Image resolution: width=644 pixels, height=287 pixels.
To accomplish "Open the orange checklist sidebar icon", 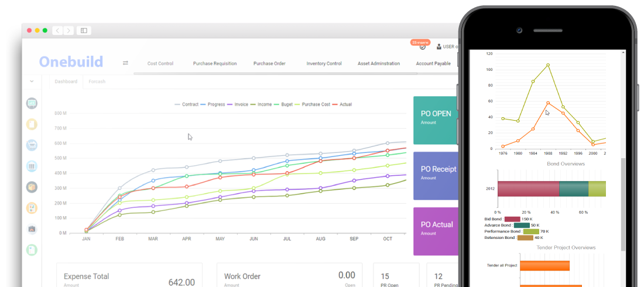I will pyautogui.click(x=32, y=208).
